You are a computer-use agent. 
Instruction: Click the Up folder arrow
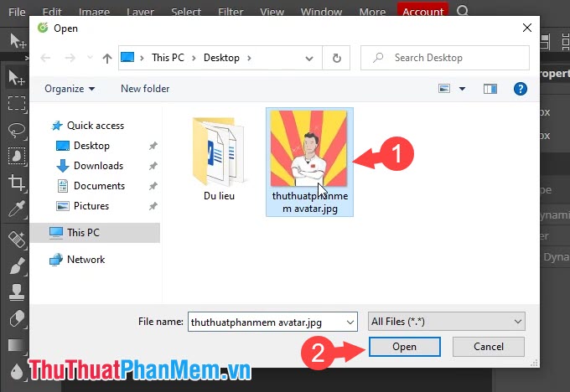[x=106, y=58]
